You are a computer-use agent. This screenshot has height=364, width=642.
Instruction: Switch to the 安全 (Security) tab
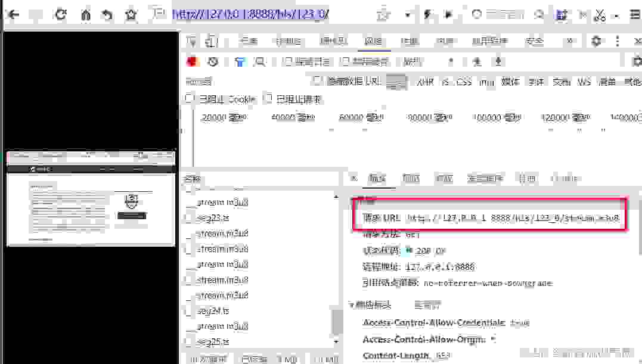coord(534,41)
